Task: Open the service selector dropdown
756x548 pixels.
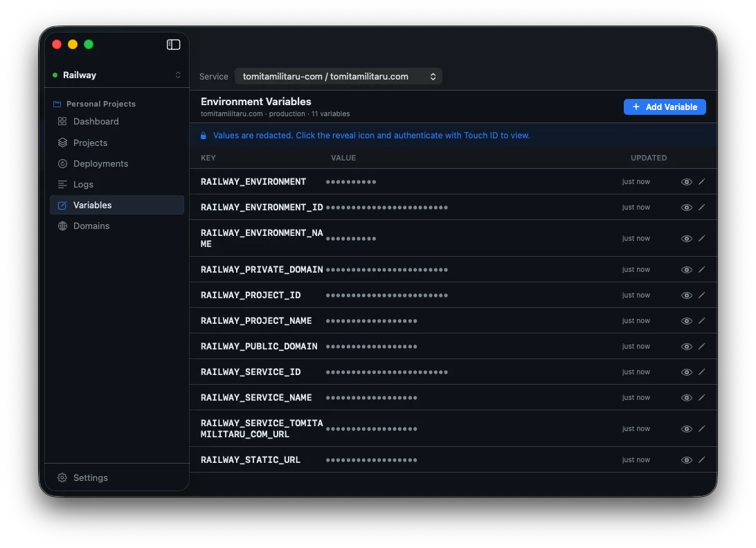Action: 339,76
